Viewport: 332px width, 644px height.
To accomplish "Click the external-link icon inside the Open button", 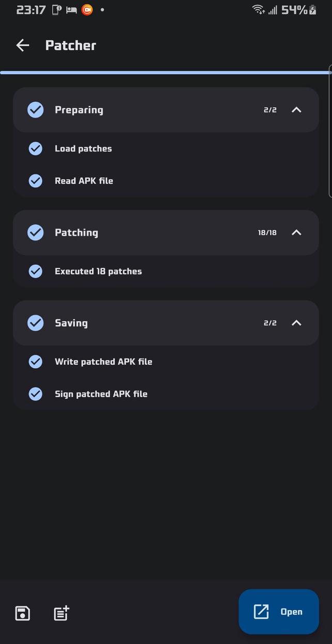I will click(261, 611).
